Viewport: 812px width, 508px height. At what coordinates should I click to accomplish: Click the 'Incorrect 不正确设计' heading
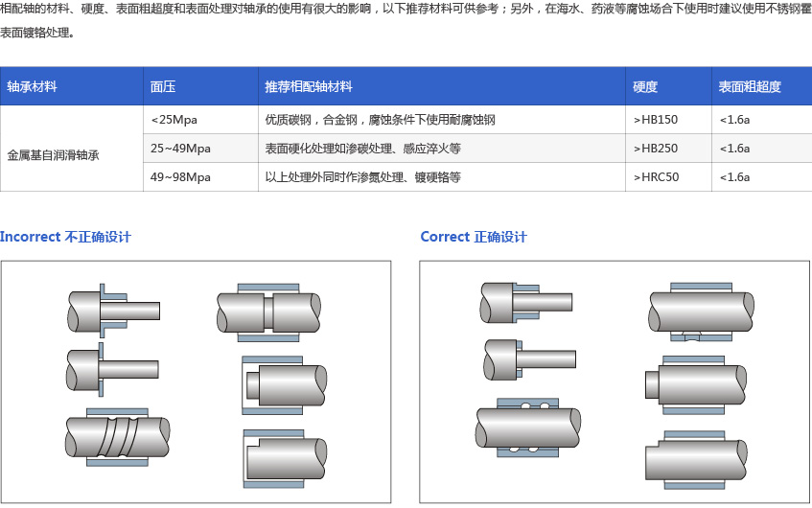(x=65, y=237)
